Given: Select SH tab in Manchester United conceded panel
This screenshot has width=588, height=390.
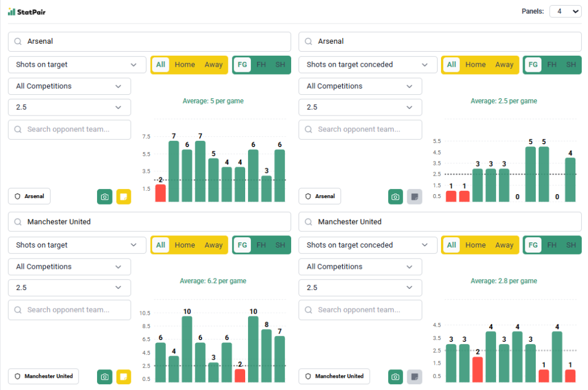Looking at the screenshot, I should [x=571, y=245].
